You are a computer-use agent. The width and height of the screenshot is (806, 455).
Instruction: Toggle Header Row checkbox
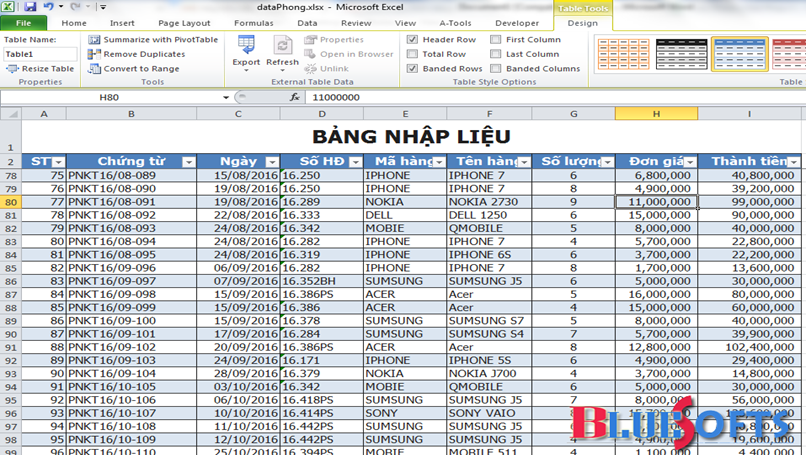(412, 40)
